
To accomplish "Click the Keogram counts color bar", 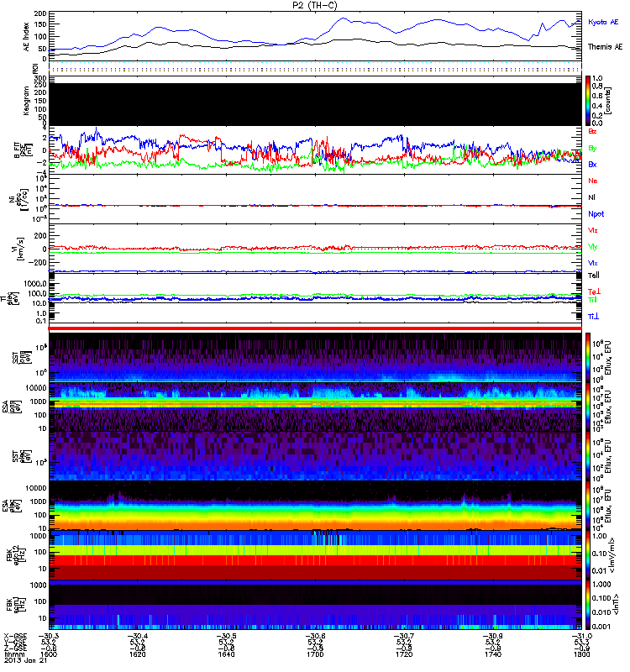I will click(588, 101).
